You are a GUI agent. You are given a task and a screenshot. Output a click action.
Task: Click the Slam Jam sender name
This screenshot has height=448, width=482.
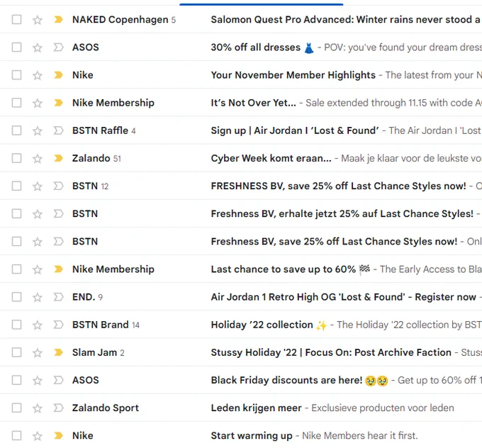tap(95, 352)
